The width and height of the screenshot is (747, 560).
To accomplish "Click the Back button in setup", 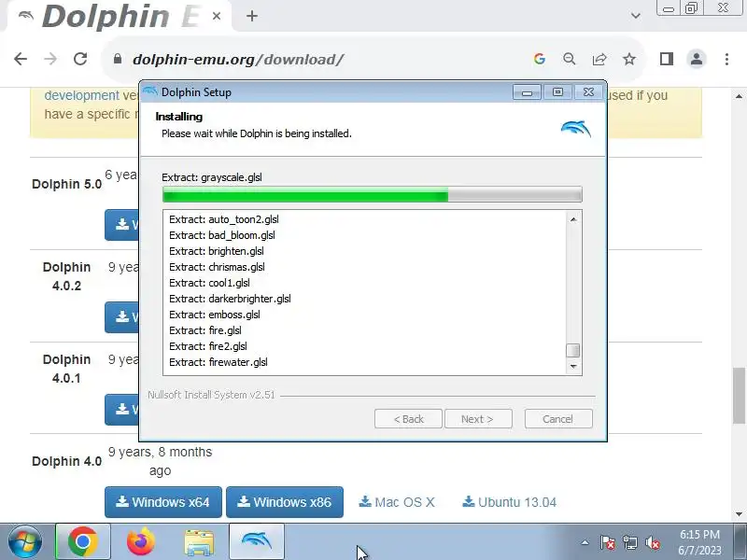I will [408, 419].
